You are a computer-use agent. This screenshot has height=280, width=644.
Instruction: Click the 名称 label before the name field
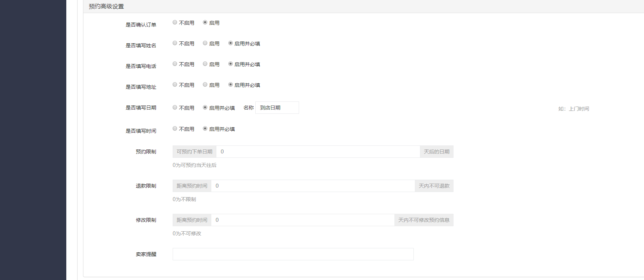click(248, 108)
